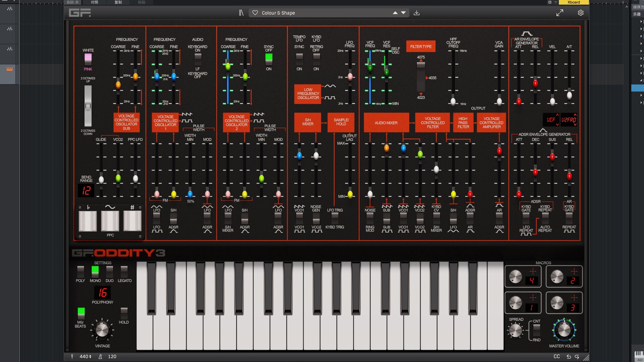The image size is (644, 362).
Task: Click the SAMPLE/HOLD block
Action: pyautogui.click(x=341, y=122)
